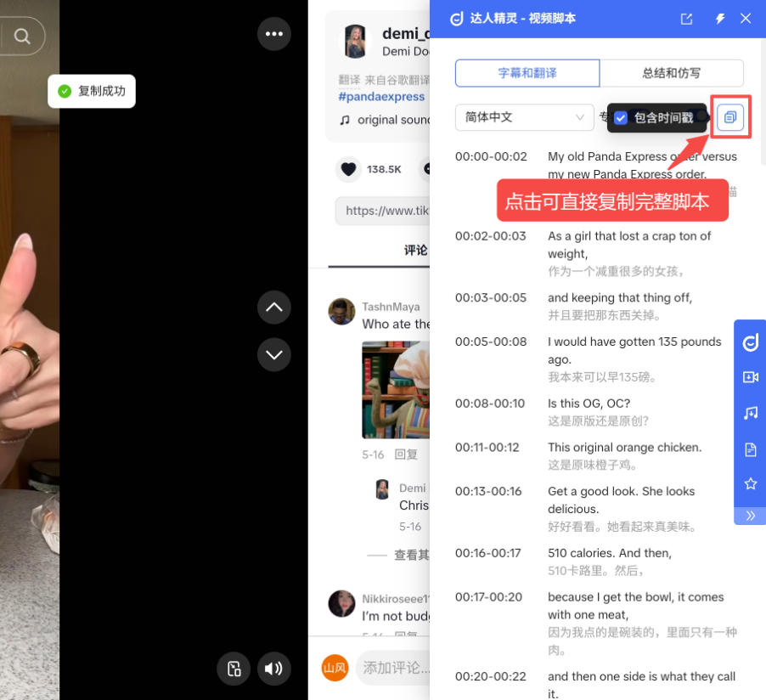Click the 00:17-00:20 timestamp

tap(488, 597)
